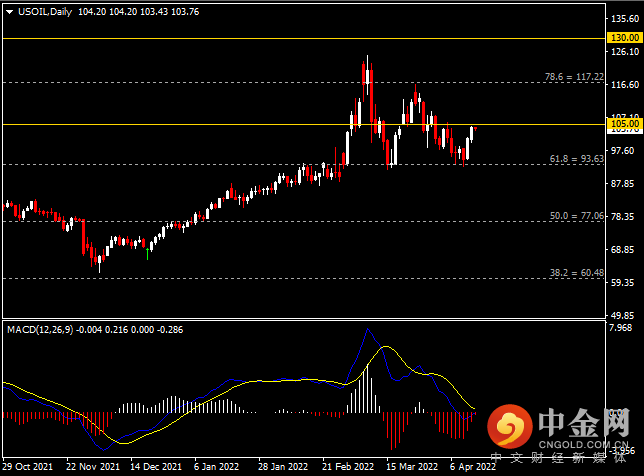Select the 130.00 yellow price tag
This screenshot has height=476, width=644.
coord(625,38)
